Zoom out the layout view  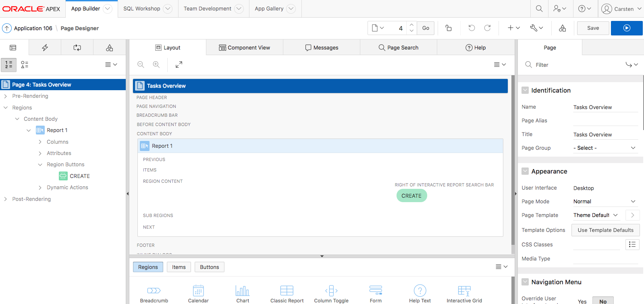(x=141, y=64)
